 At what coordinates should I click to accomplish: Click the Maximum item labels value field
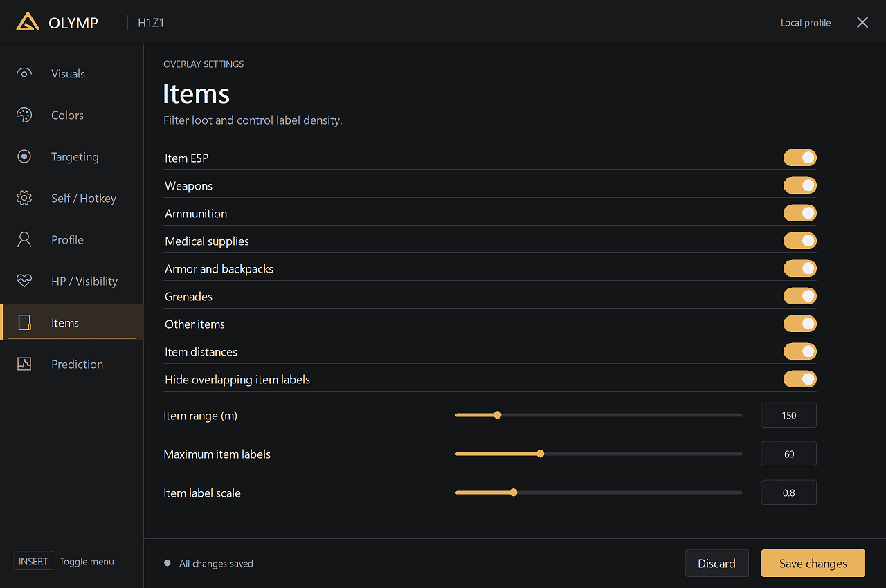tap(788, 454)
